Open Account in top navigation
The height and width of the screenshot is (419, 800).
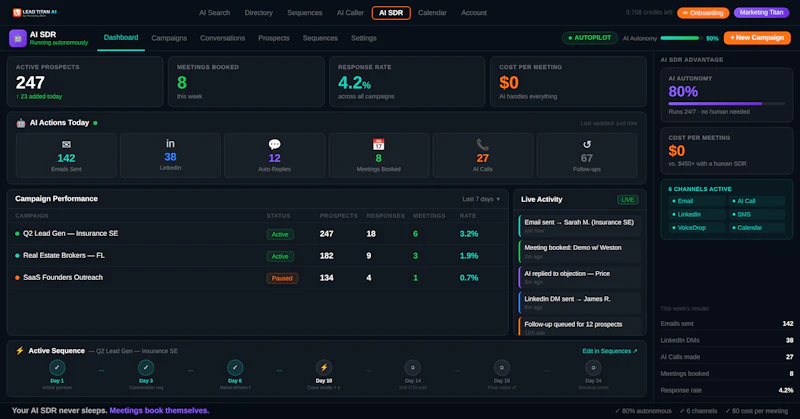[x=473, y=13]
